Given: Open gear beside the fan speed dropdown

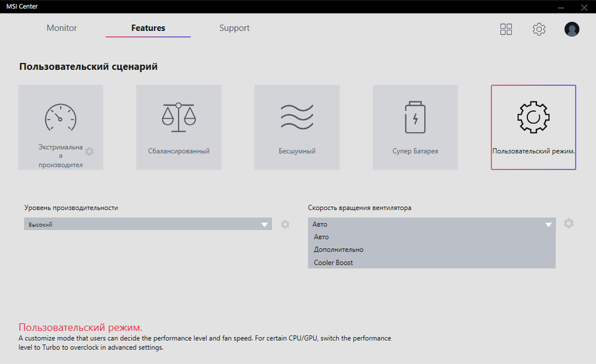Looking at the screenshot, I should (x=569, y=223).
